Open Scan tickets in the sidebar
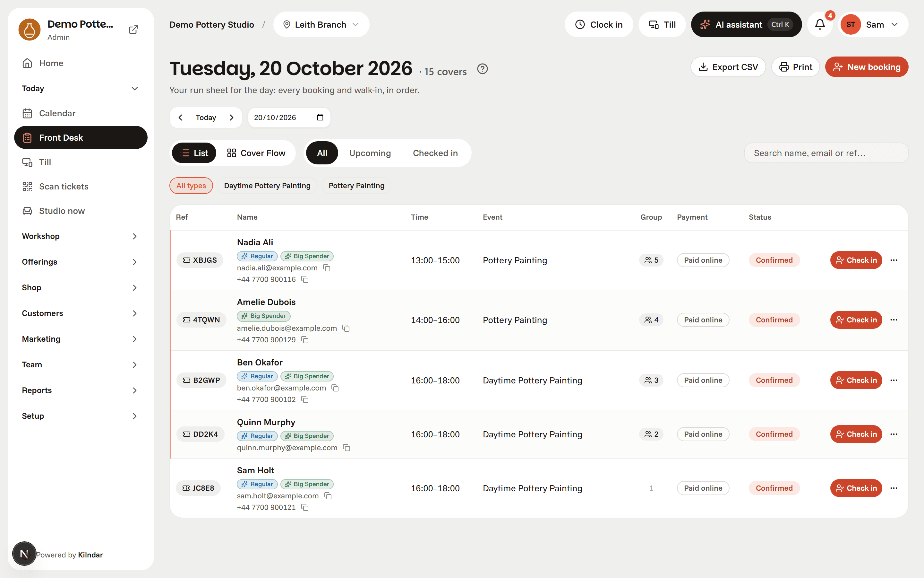 click(81, 186)
